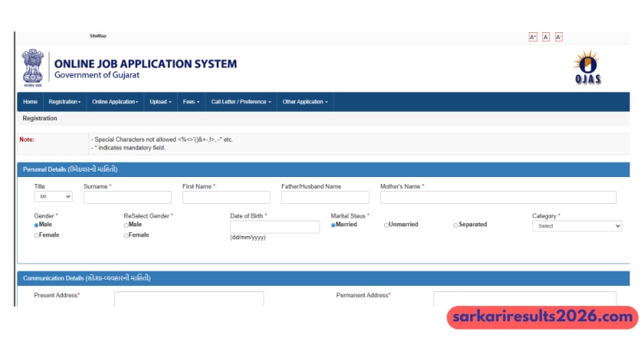The image size is (644, 338).
Task: Open the Fees menu
Action: pos(191,102)
